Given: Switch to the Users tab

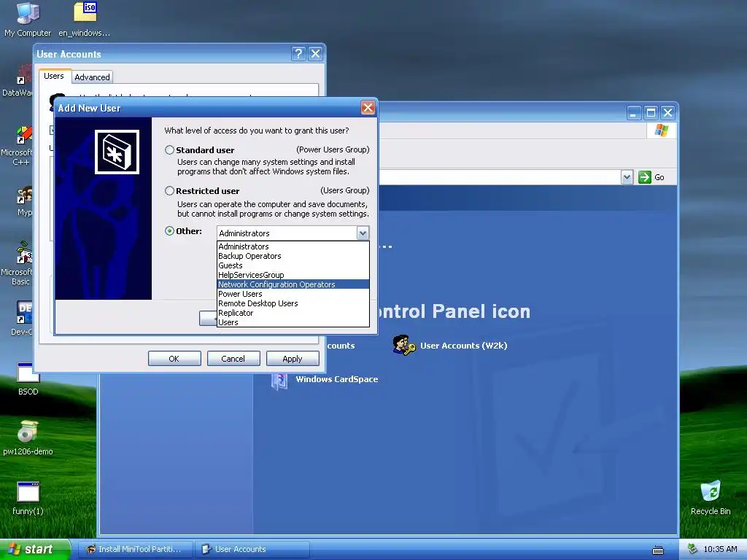Looking at the screenshot, I should 54,76.
